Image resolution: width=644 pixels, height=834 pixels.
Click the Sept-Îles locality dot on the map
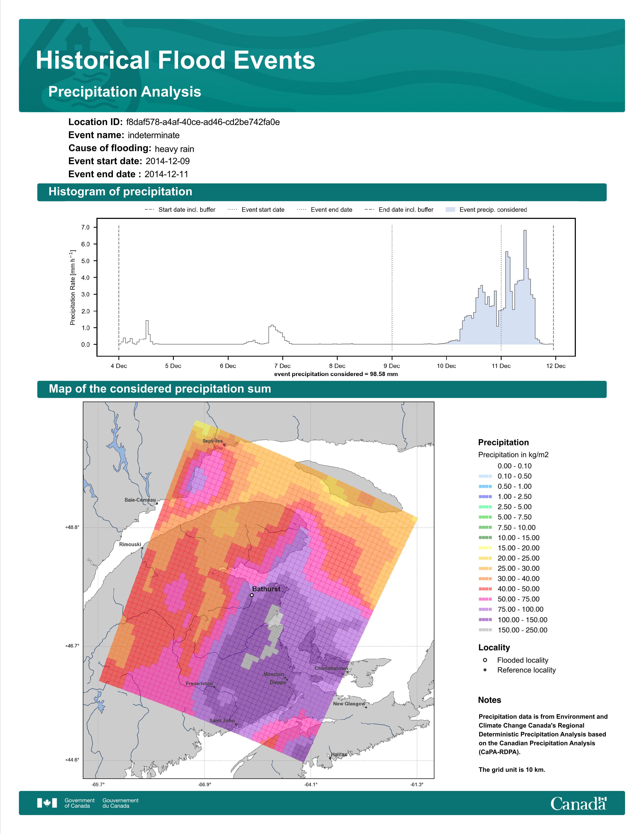(x=224, y=445)
